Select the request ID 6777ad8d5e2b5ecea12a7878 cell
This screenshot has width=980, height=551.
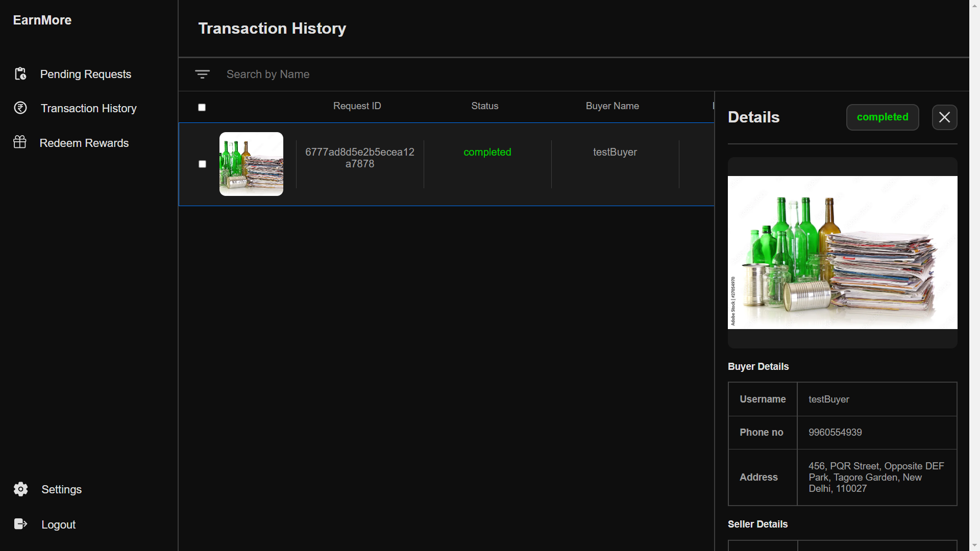pos(360,158)
